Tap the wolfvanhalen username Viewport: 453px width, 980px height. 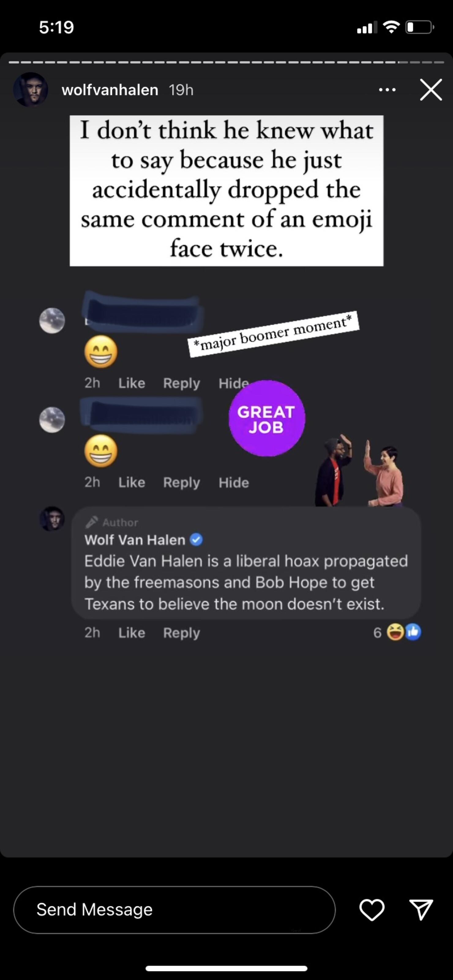tap(110, 90)
